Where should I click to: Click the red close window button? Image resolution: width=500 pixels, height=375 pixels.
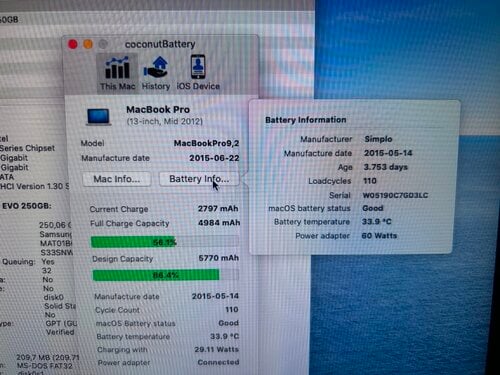(x=73, y=44)
